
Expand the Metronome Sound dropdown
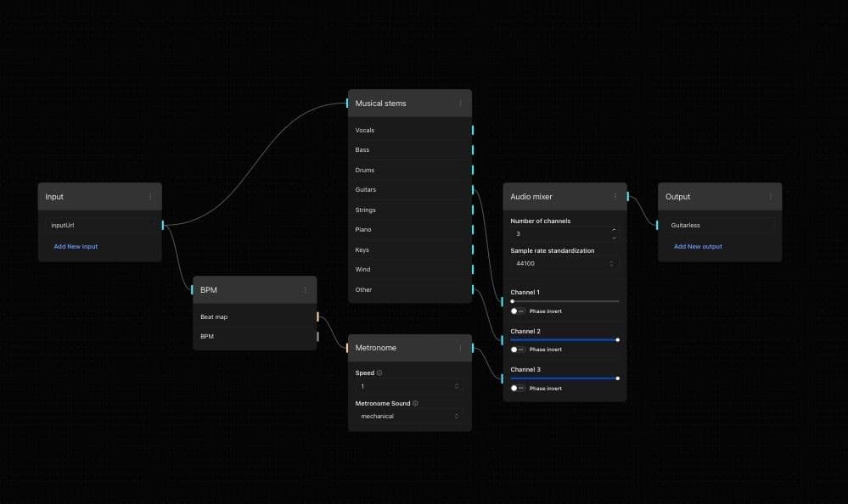409,417
